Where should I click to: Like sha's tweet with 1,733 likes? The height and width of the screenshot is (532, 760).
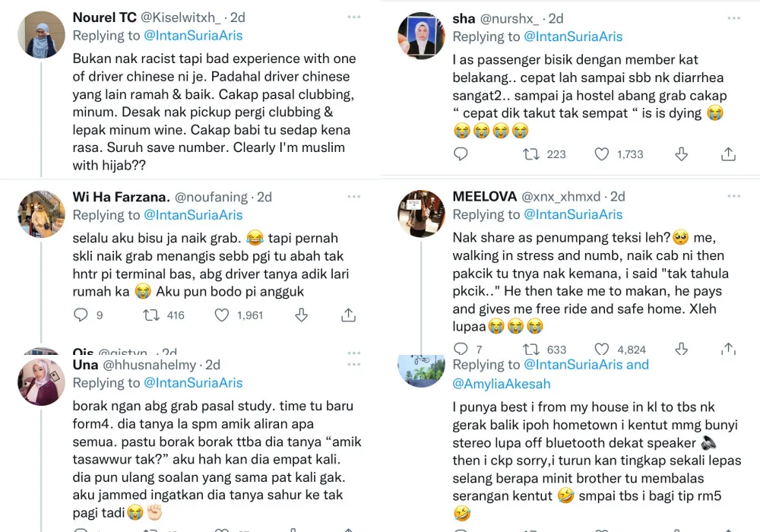(602, 154)
